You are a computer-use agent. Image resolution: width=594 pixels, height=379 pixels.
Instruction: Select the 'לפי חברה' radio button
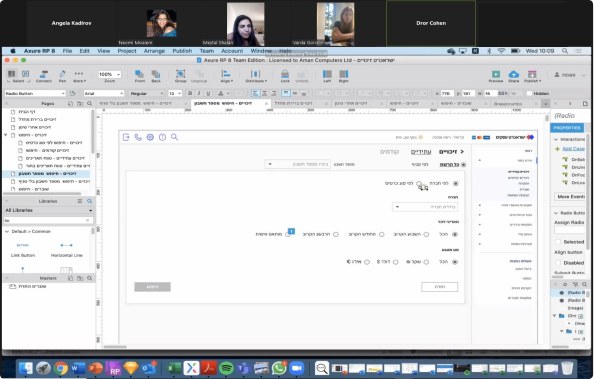click(x=456, y=183)
